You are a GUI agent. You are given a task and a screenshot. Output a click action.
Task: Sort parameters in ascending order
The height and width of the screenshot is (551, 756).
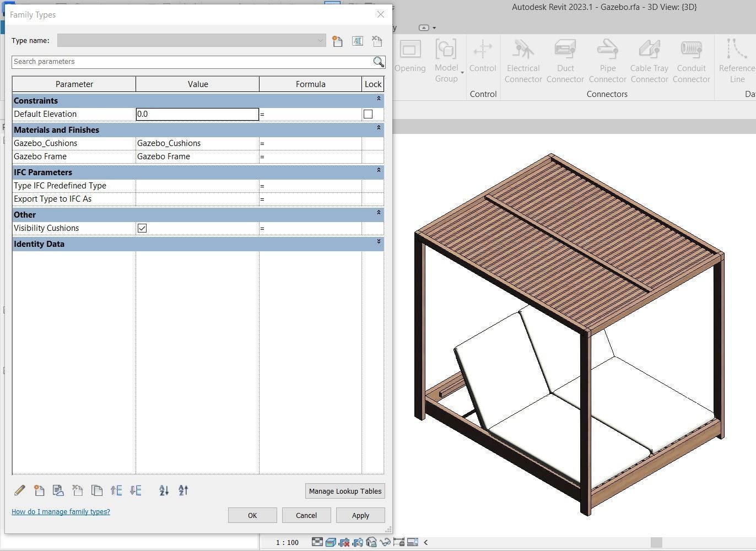pyautogui.click(x=164, y=490)
